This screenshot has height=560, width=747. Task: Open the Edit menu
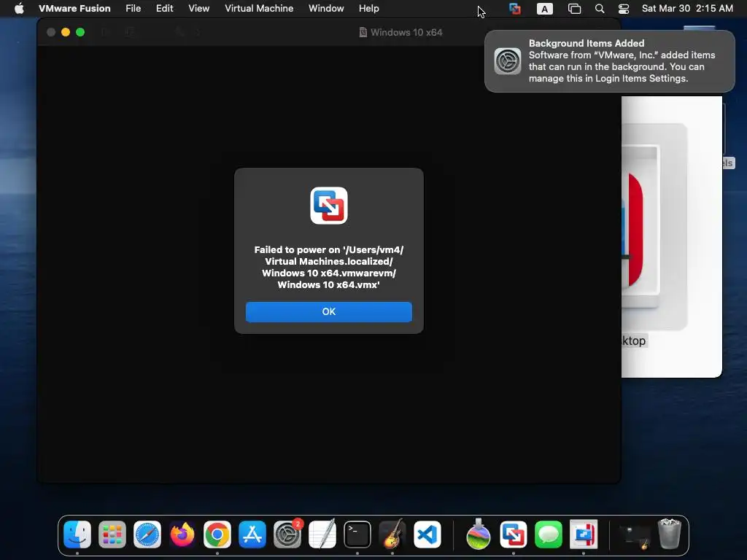point(164,9)
